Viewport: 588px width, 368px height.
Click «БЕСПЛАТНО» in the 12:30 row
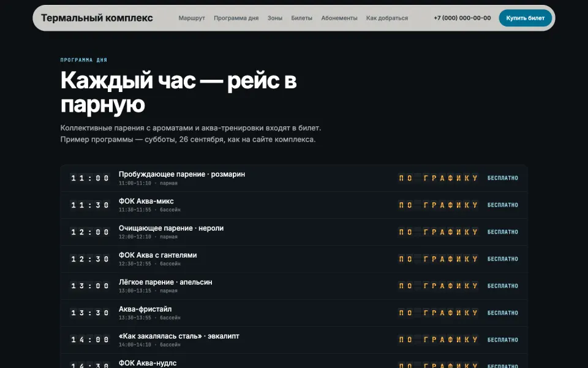point(503,259)
